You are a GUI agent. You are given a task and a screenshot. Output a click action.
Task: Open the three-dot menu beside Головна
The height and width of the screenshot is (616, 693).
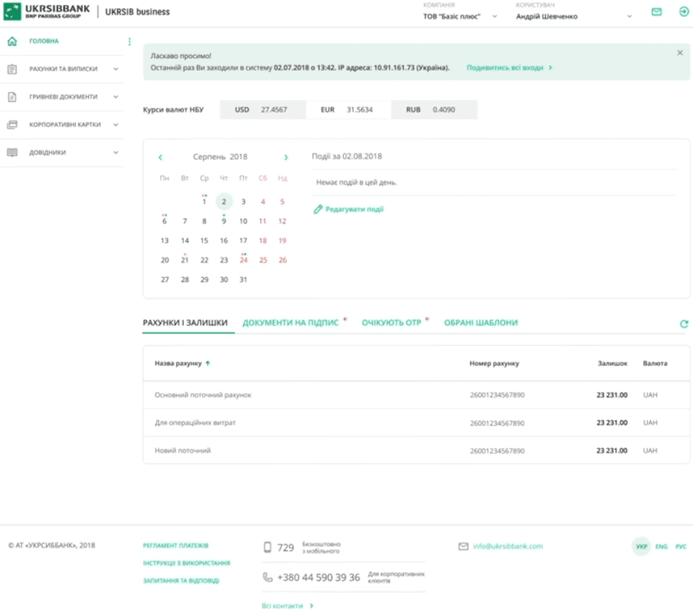[130, 42]
